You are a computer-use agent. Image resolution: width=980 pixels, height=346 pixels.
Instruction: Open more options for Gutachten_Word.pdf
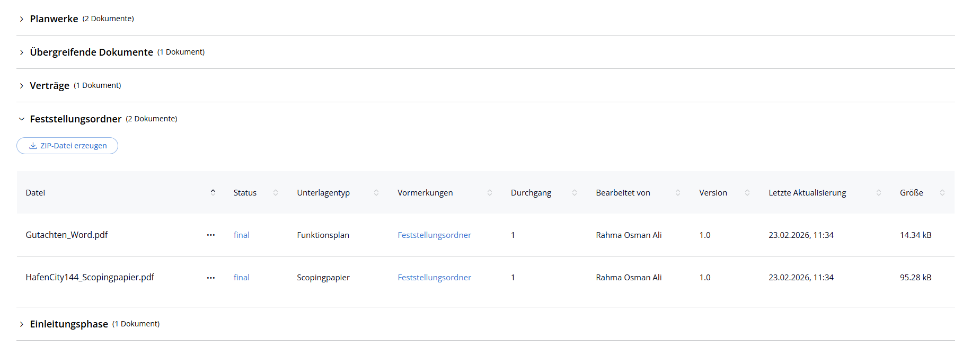pyautogui.click(x=211, y=235)
